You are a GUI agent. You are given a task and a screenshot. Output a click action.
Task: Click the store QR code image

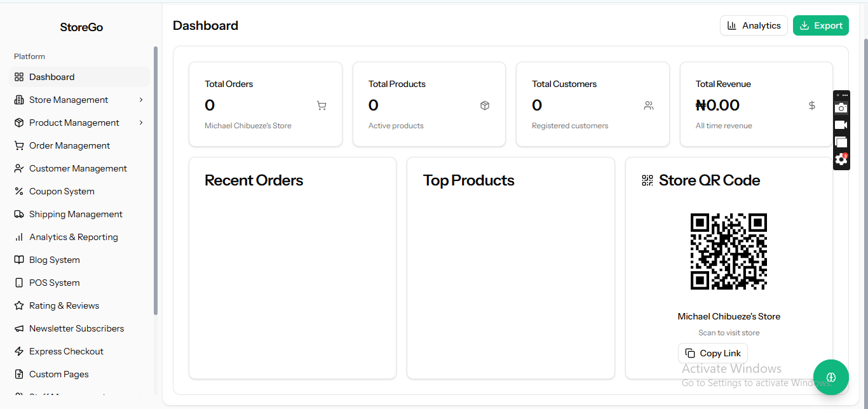[729, 251]
